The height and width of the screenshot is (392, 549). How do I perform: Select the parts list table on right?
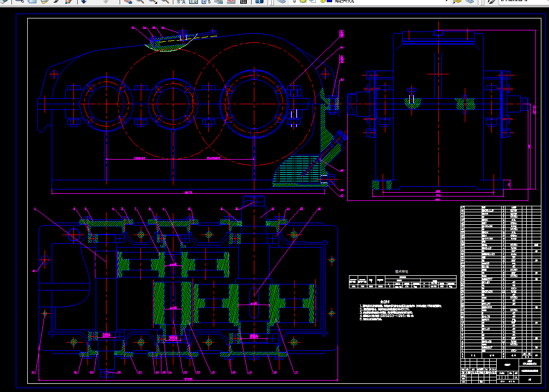point(501,282)
